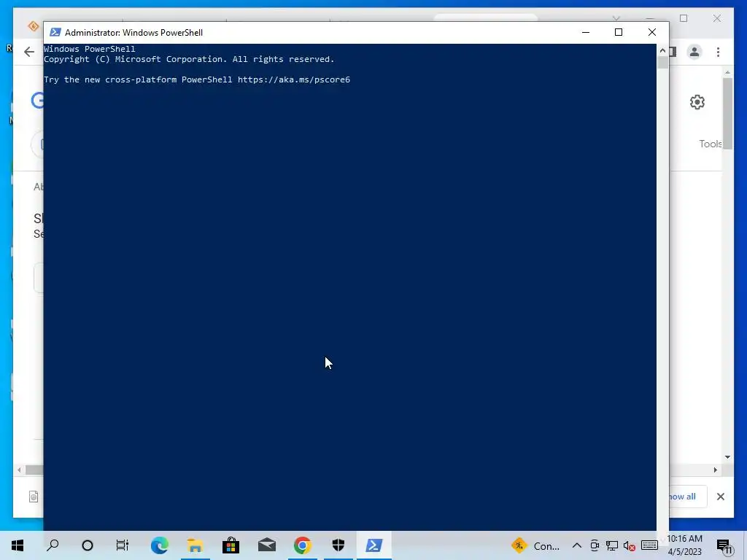747x560 pixels.
Task: Click the PowerShell icon in the title bar
Action: pyautogui.click(x=55, y=32)
